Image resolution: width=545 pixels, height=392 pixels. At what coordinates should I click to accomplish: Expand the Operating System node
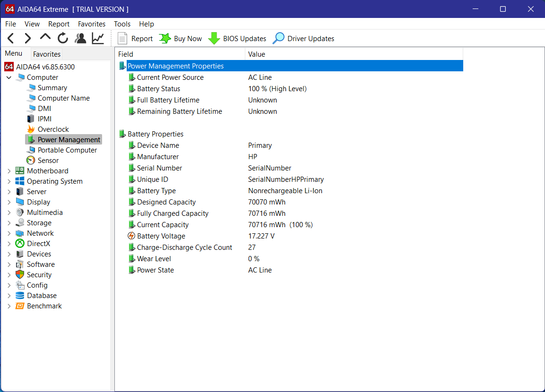point(9,181)
